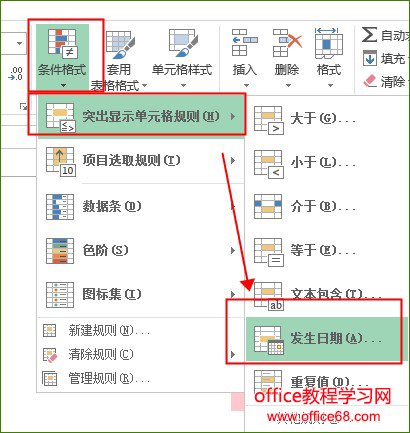410x433 pixels.
Task: Expand the 色阶(S) color scales submenu
Action: point(141,250)
